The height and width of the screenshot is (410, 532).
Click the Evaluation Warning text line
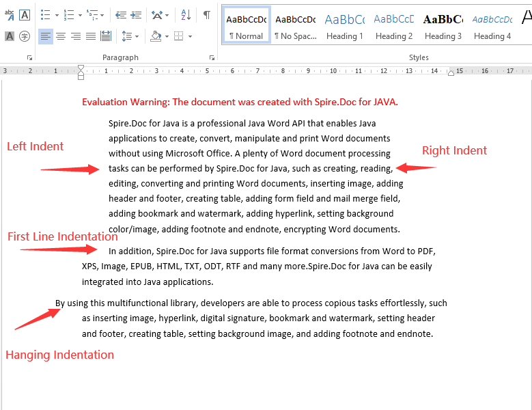(x=240, y=102)
